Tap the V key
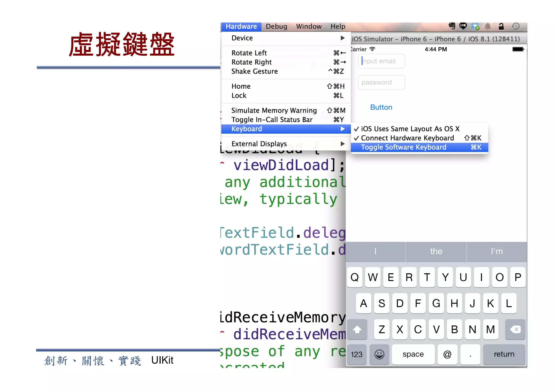The height and width of the screenshot is (392, 555). [436, 330]
